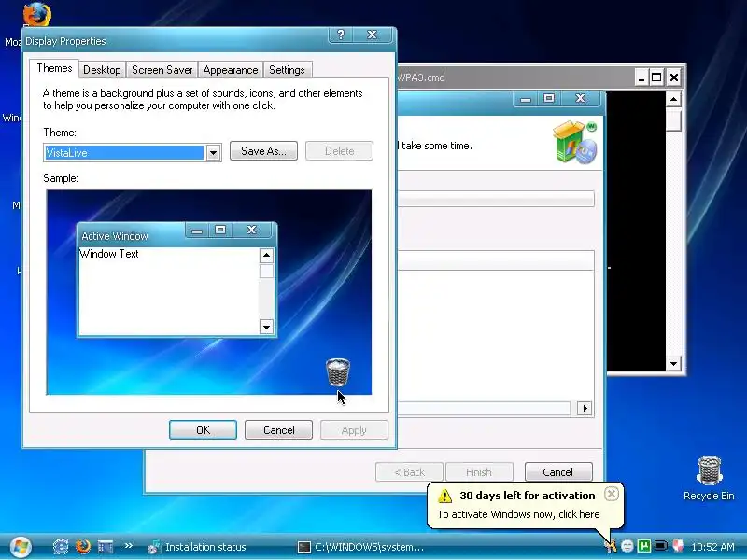Click the theme sample preview image

[x=209, y=292]
